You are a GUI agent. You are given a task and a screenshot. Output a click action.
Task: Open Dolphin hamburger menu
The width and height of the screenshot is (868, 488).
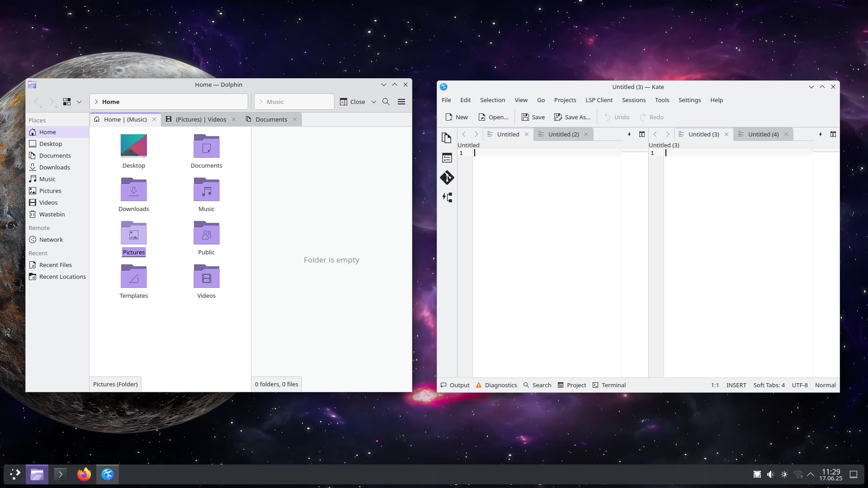(401, 102)
